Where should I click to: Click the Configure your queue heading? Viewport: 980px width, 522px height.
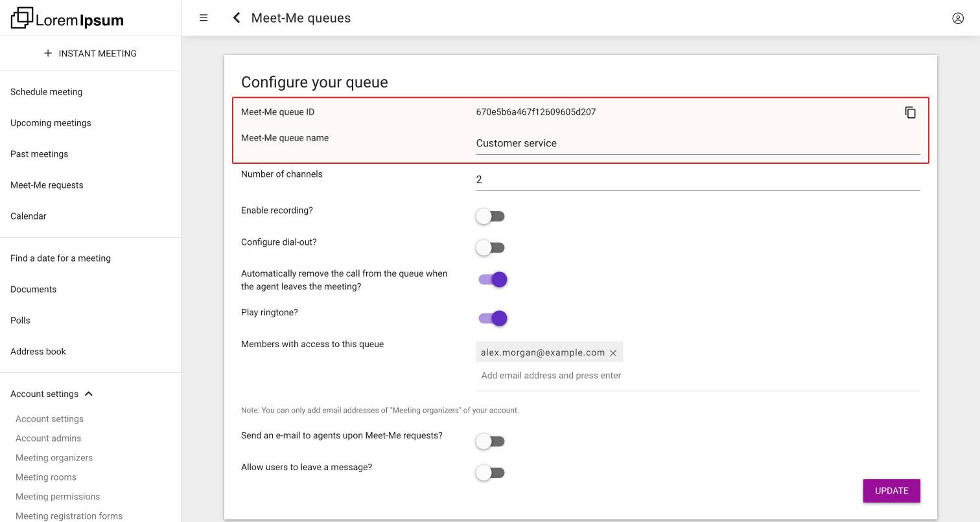[x=314, y=82]
